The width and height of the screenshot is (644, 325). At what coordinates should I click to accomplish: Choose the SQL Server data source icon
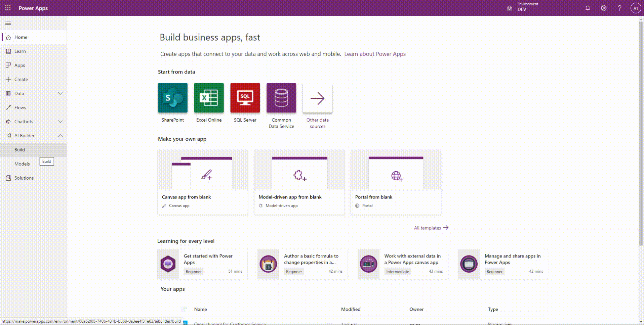tap(245, 98)
